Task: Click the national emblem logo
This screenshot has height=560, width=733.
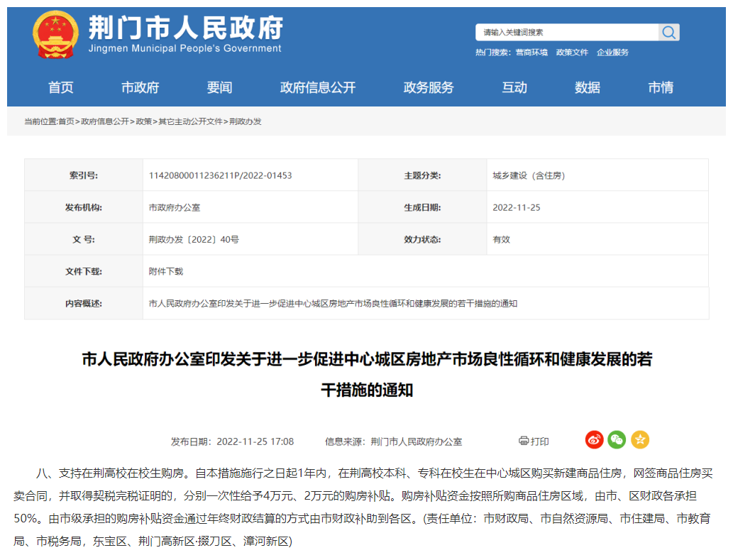Action: tap(55, 35)
